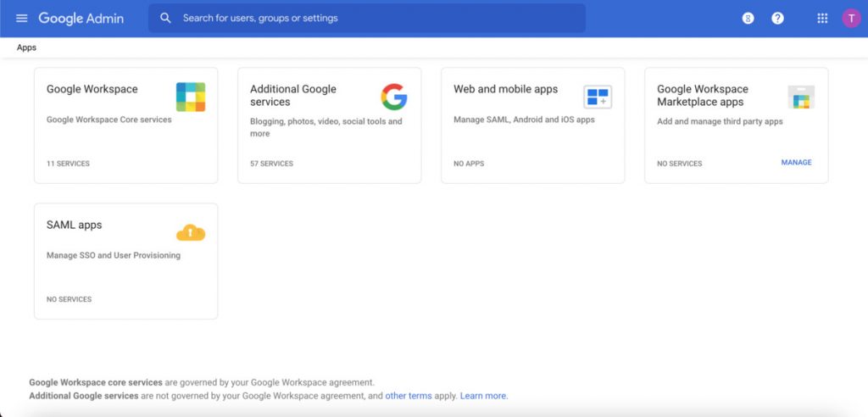Click Blogging, photos, video description text

point(326,127)
